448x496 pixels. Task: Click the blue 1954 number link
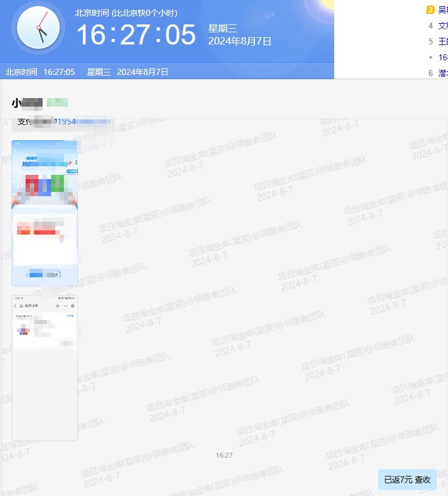pos(65,121)
